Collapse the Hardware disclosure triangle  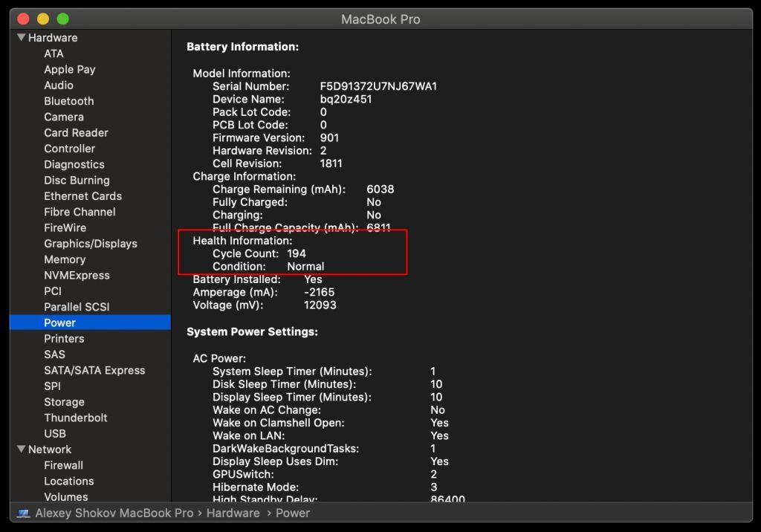[22, 38]
